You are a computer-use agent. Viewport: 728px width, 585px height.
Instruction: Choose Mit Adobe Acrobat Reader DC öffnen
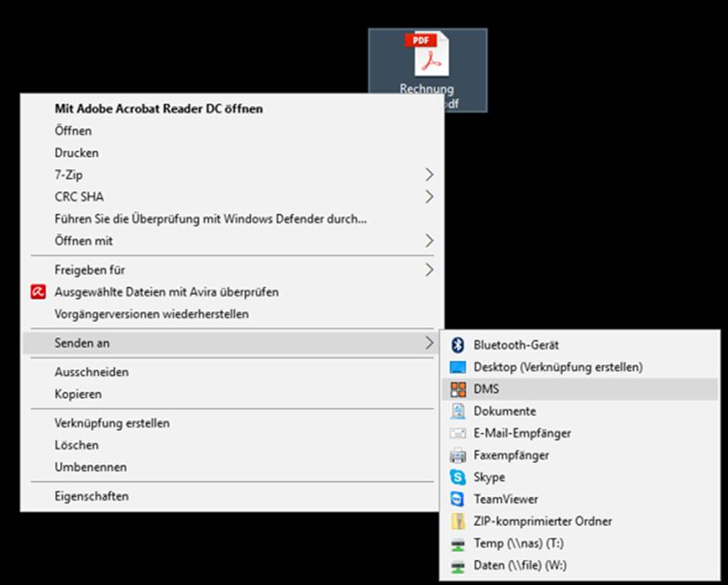(232, 109)
